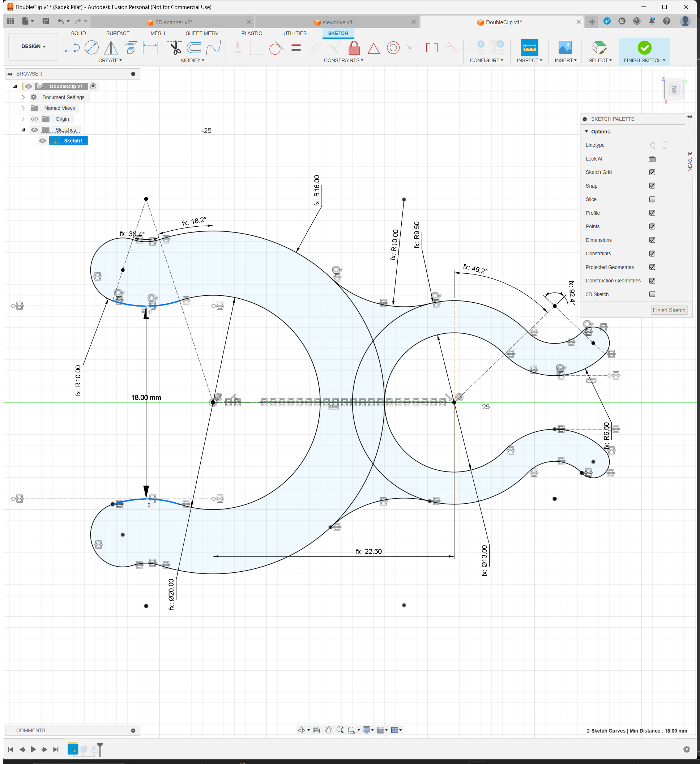Toggle the Profile checkbox

pyautogui.click(x=652, y=213)
